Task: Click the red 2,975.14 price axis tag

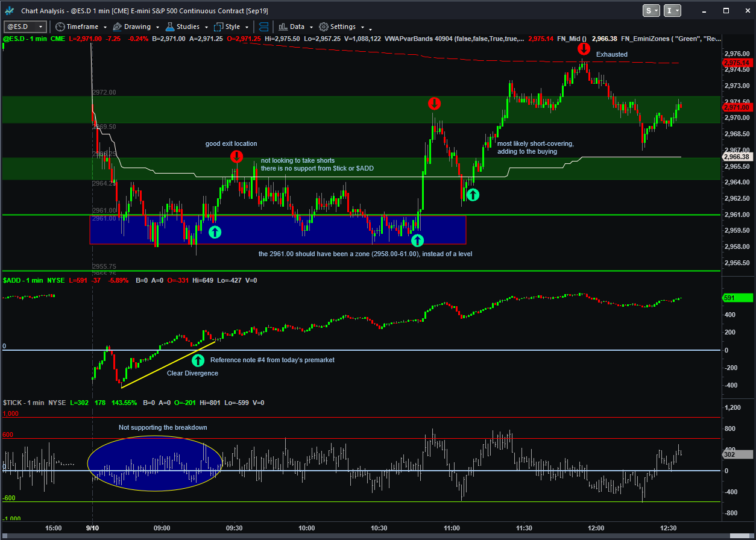Action: (x=736, y=62)
